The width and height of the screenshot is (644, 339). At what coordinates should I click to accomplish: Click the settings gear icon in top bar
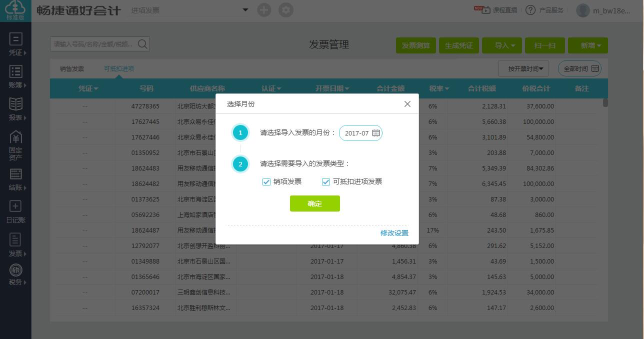point(285,10)
